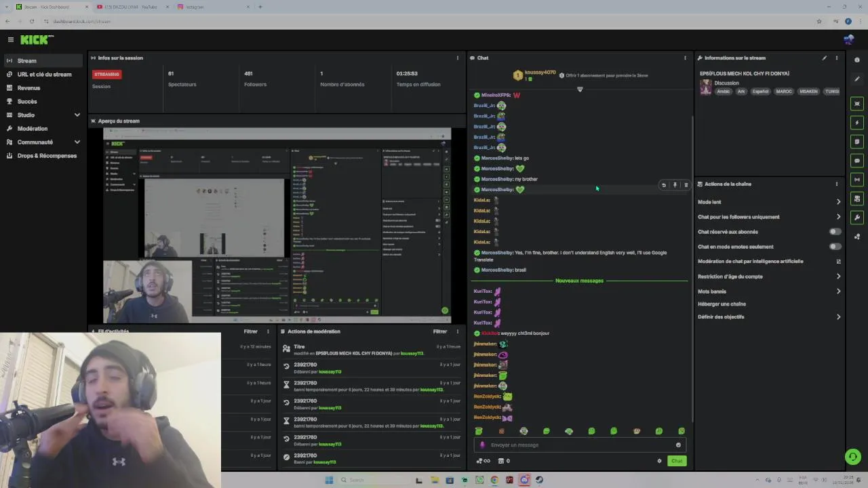
Task: Click the MAROC stream tag
Action: (784, 91)
